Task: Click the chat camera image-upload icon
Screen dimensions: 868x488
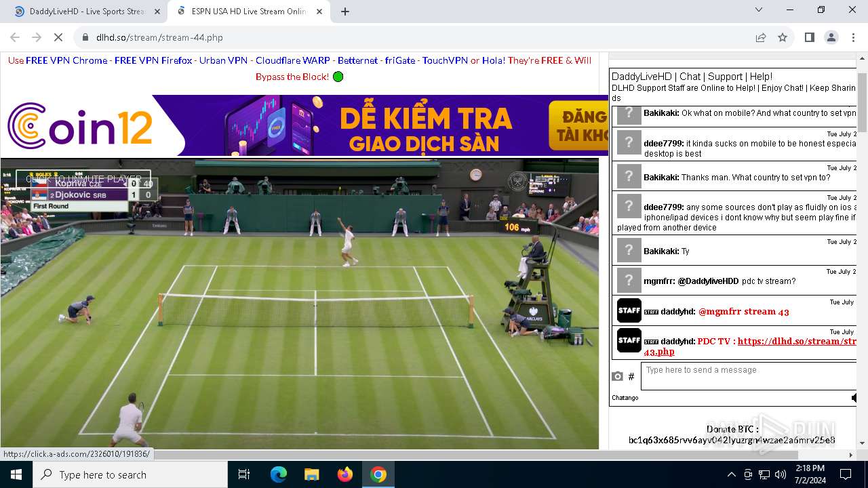Action: coord(617,376)
